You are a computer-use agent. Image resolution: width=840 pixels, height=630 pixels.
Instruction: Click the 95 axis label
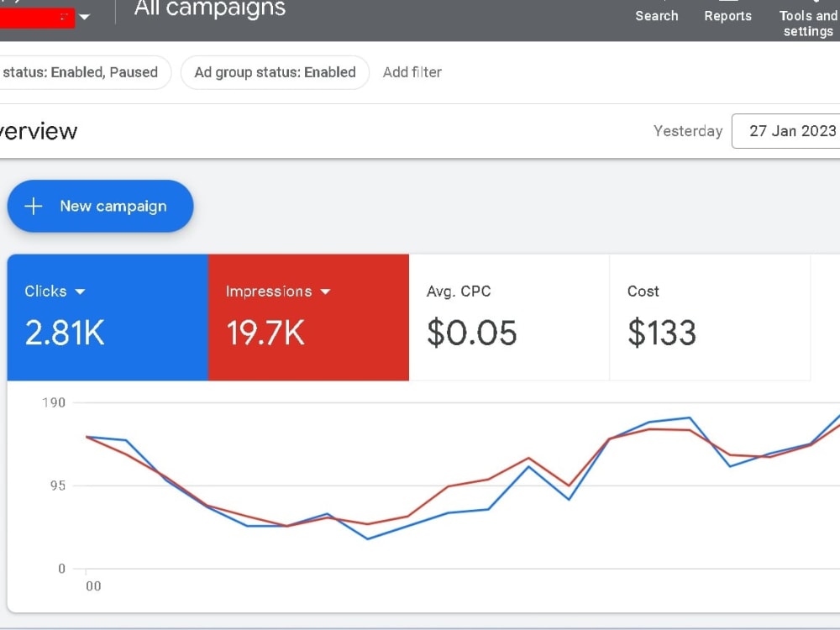click(58, 486)
